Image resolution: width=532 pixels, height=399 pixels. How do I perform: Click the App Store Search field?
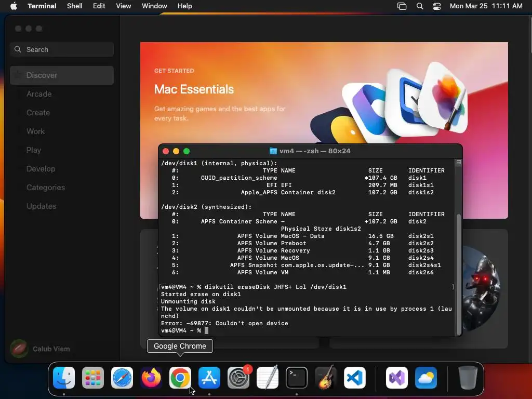pos(62,49)
